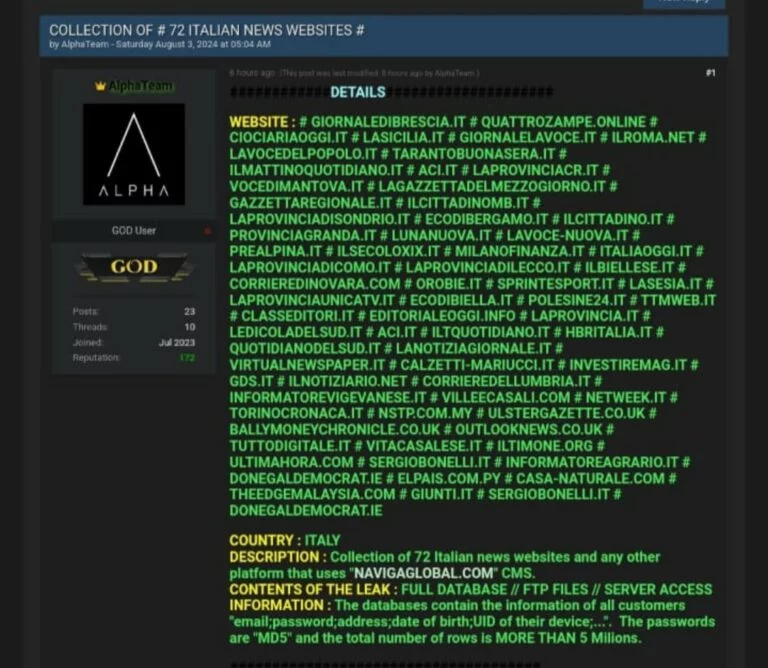The image size is (768, 668).
Task: Click the partially visible New Reply button
Action: coord(684,3)
